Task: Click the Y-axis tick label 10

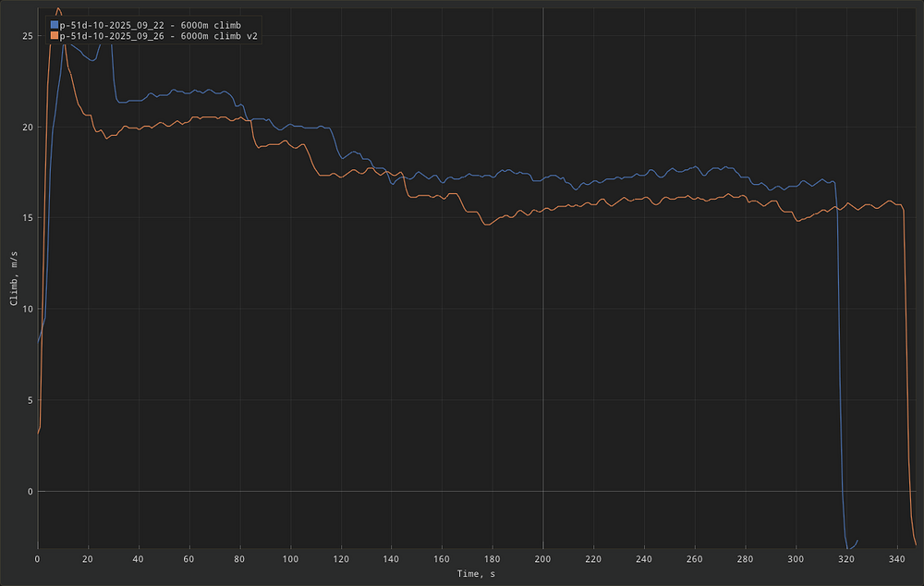Action: pyautogui.click(x=28, y=309)
